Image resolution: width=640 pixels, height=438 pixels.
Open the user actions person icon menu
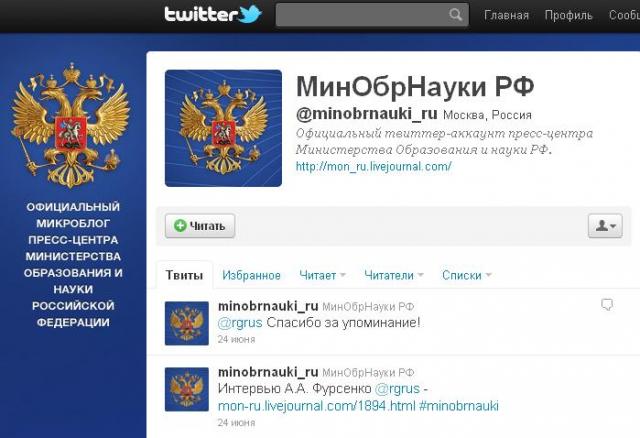(605, 226)
